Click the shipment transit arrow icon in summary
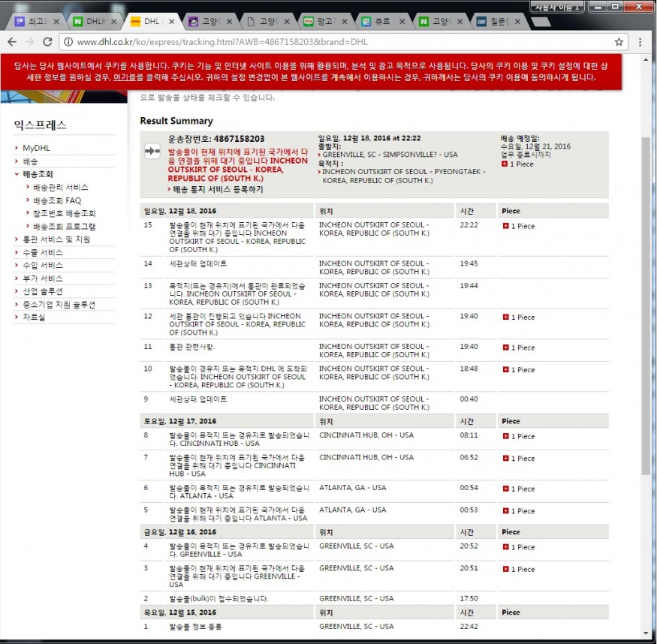Screen dimensions: 657x644 (x=152, y=151)
